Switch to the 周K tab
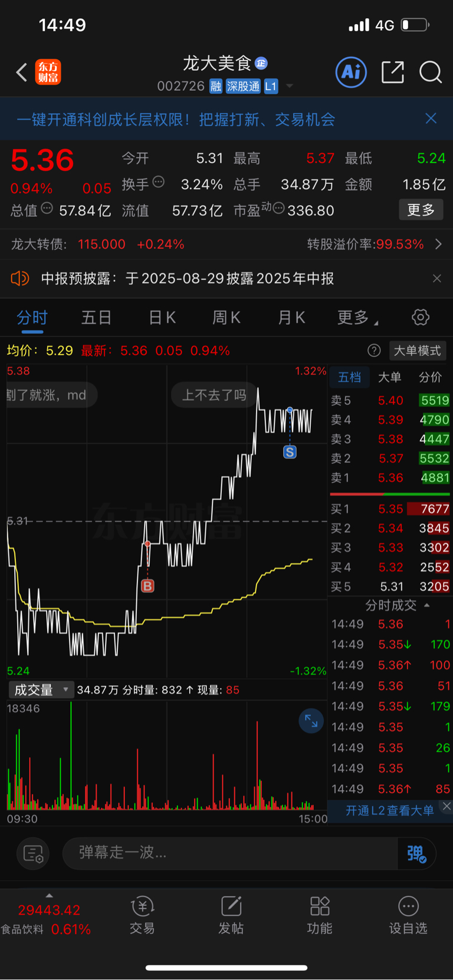The width and height of the screenshot is (453, 980). tap(226, 318)
